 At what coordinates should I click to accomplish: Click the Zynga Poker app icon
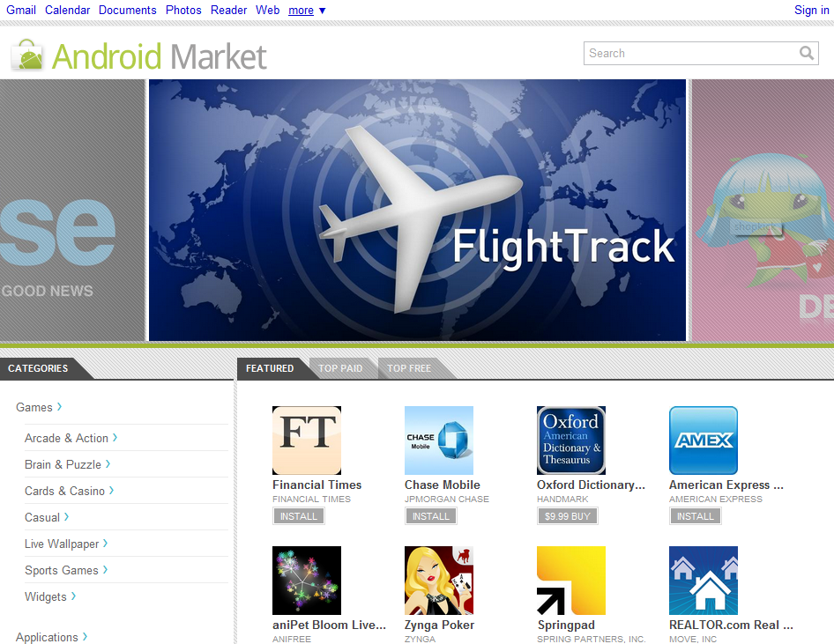click(438, 581)
